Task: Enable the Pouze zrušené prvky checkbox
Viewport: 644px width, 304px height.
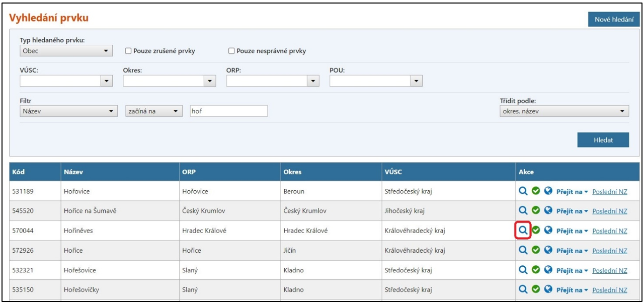Action: pyautogui.click(x=128, y=51)
